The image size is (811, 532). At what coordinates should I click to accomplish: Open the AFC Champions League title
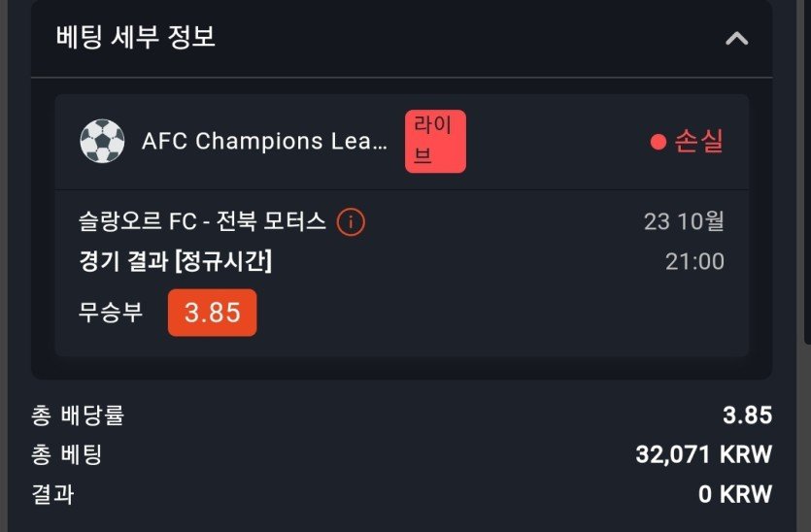(x=264, y=142)
